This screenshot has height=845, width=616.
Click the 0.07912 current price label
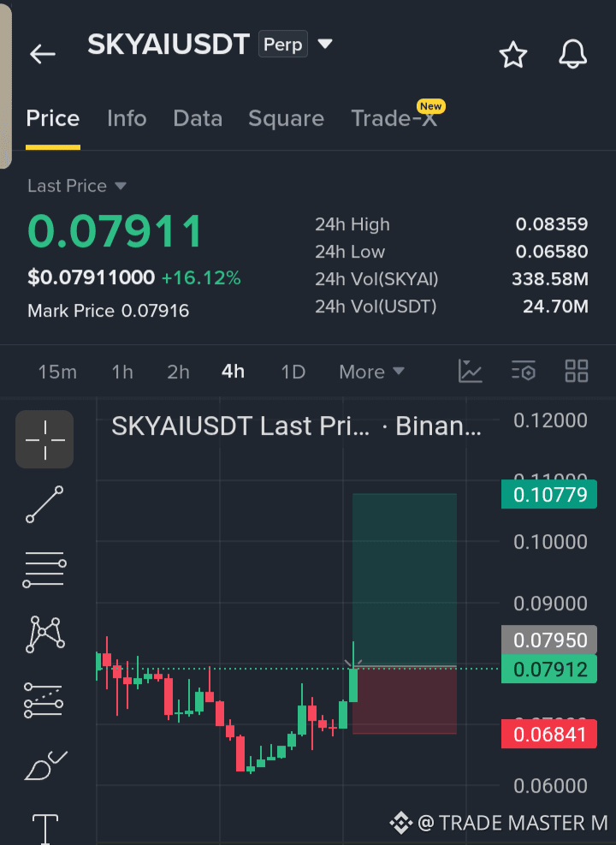pos(549,669)
